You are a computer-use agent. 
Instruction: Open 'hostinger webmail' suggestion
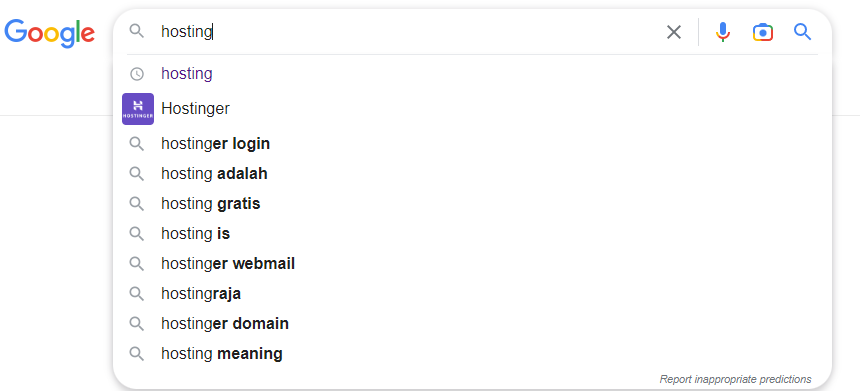pos(472,264)
